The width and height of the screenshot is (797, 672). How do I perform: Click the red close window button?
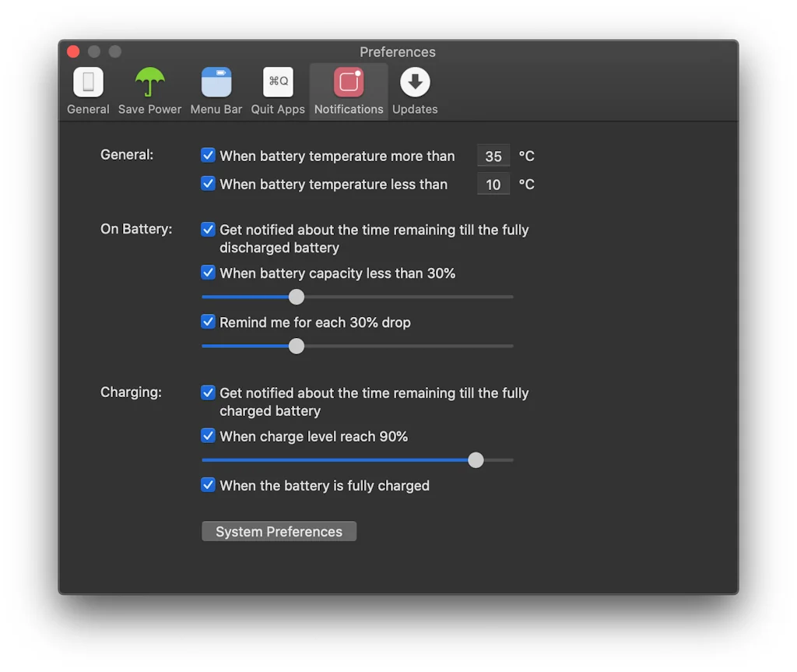coord(73,52)
